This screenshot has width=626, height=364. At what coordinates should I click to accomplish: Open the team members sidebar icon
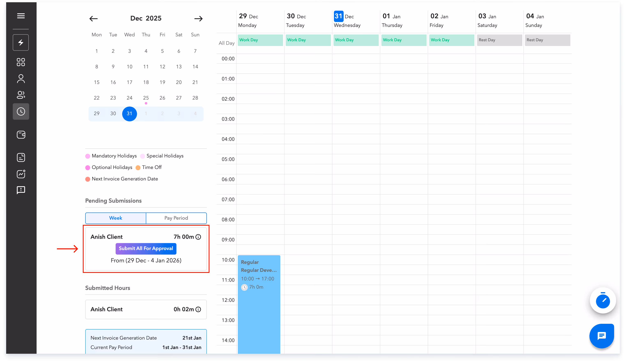(x=21, y=95)
